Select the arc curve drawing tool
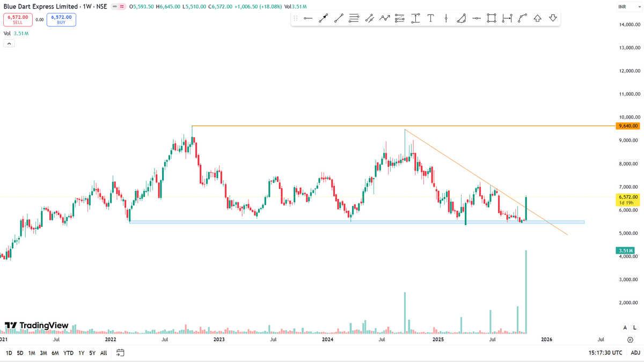Screen dimensions: 644x362 click(x=461, y=19)
